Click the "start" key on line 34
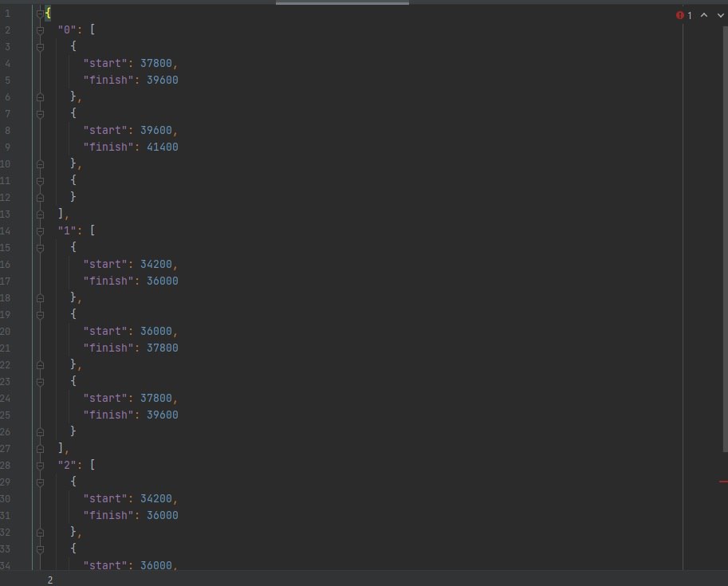The height and width of the screenshot is (586, 728). tap(105, 565)
